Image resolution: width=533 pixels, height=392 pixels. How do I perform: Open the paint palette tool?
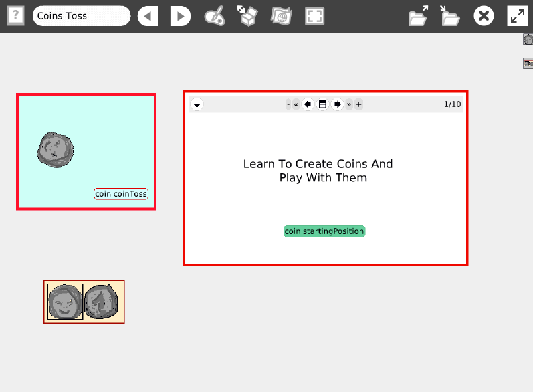[x=214, y=16]
